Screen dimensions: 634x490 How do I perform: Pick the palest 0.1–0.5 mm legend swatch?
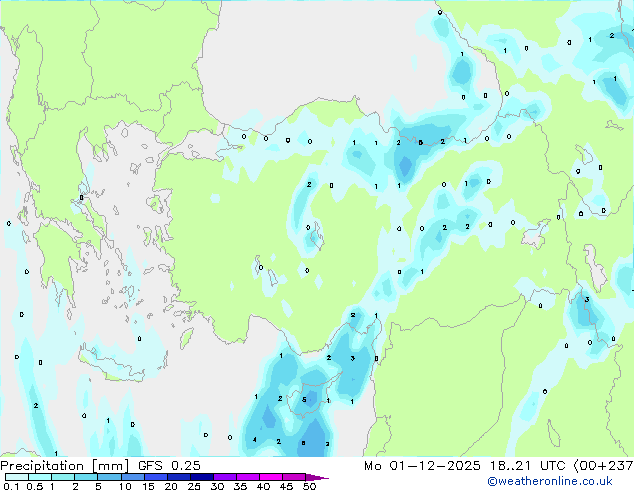click(17, 477)
